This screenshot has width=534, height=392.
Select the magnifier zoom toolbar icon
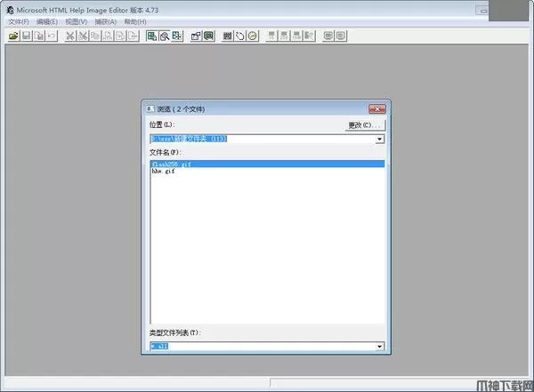pyautogui.click(x=165, y=36)
